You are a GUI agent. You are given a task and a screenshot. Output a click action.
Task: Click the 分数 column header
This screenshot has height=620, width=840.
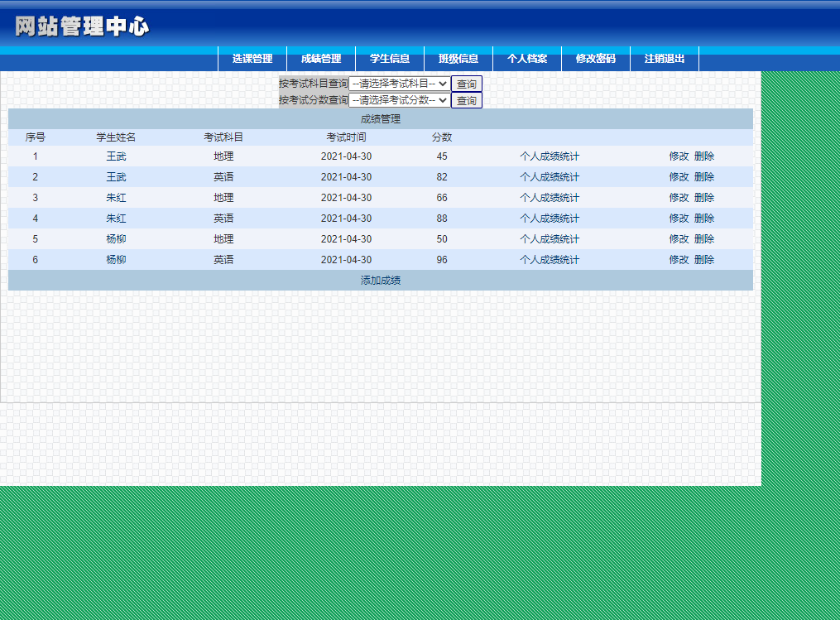442,137
